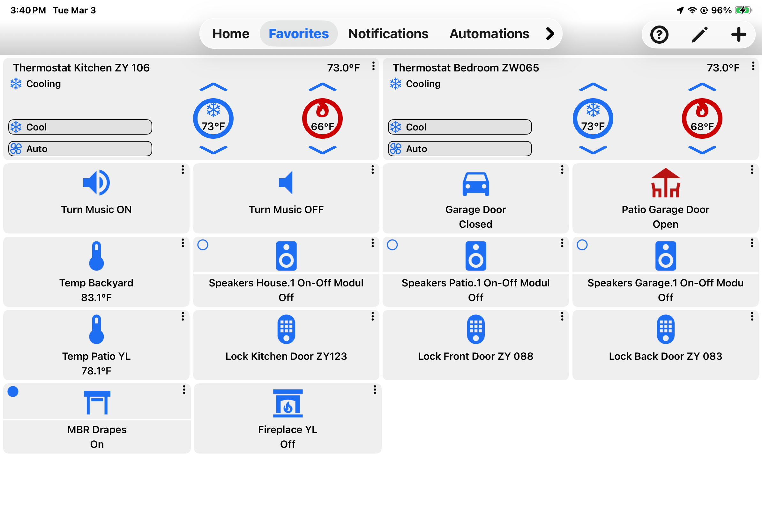Toggle Speakers House.1 on-off circle
762x532 pixels.
click(203, 245)
